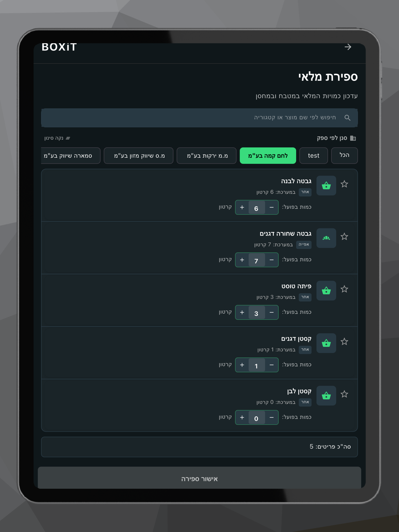Image resolution: width=399 pixels, height=532 pixels.
Task: Click the quantity value 6 for גבטה לבנה
Action: (x=257, y=207)
